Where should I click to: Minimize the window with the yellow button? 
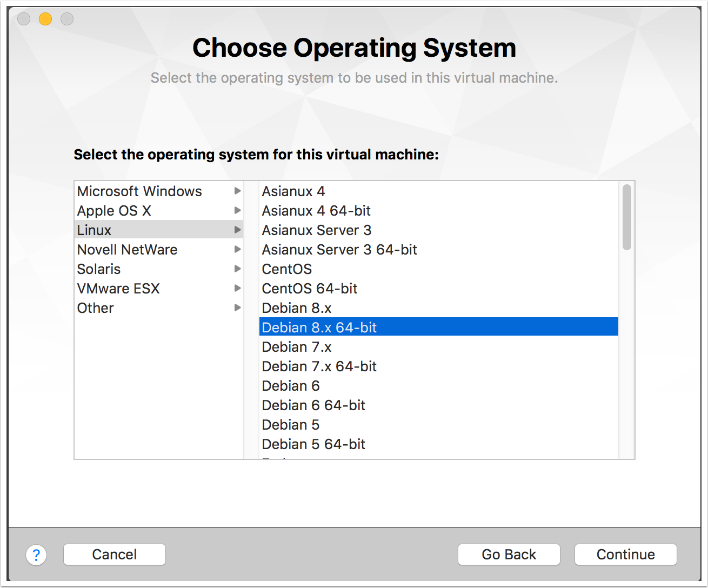45,19
